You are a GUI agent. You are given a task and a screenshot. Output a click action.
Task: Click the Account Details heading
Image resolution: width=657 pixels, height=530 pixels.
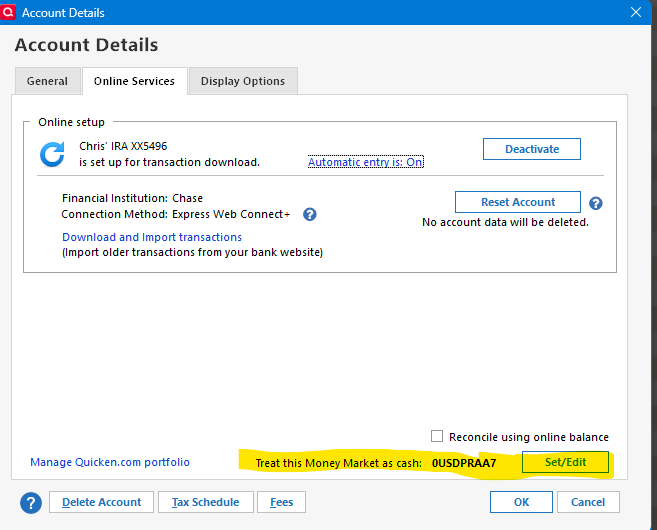click(x=86, y=45)
